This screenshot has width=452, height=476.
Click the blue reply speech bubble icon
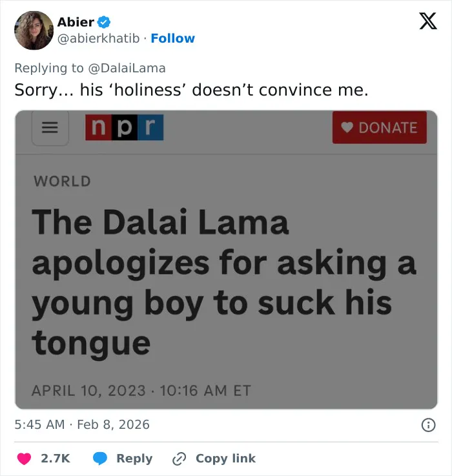point(100,459)
